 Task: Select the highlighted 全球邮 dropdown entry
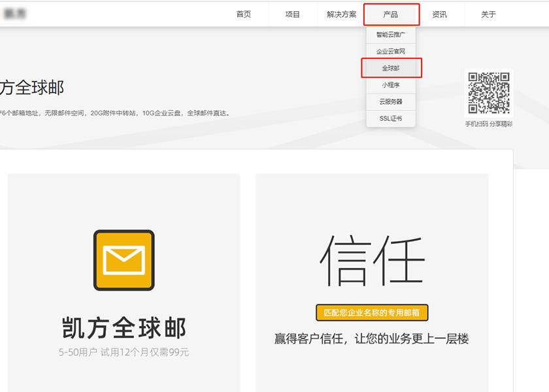pyautogui.click(x=391, y=68)
